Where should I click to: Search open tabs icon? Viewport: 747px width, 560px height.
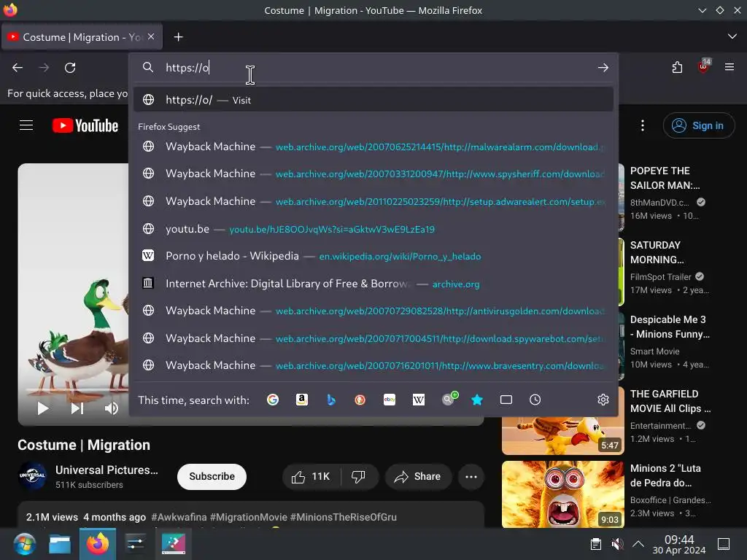[x=506, y=400]
